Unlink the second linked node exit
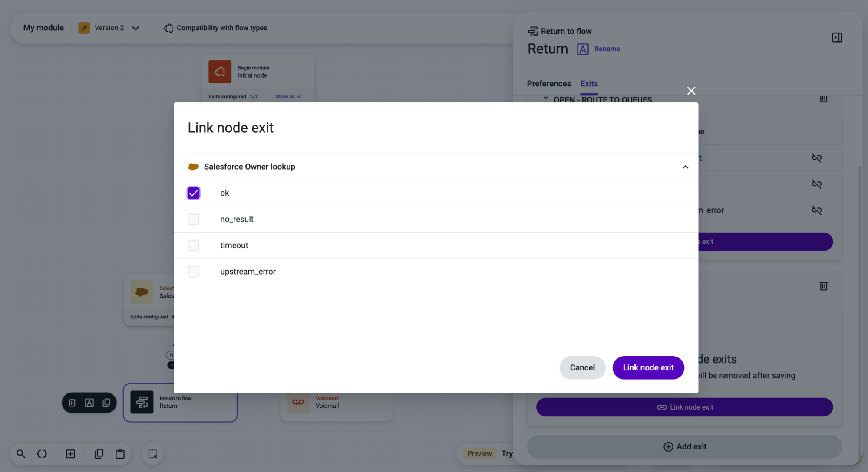868x472 pixels. click(x=816, y=184)
